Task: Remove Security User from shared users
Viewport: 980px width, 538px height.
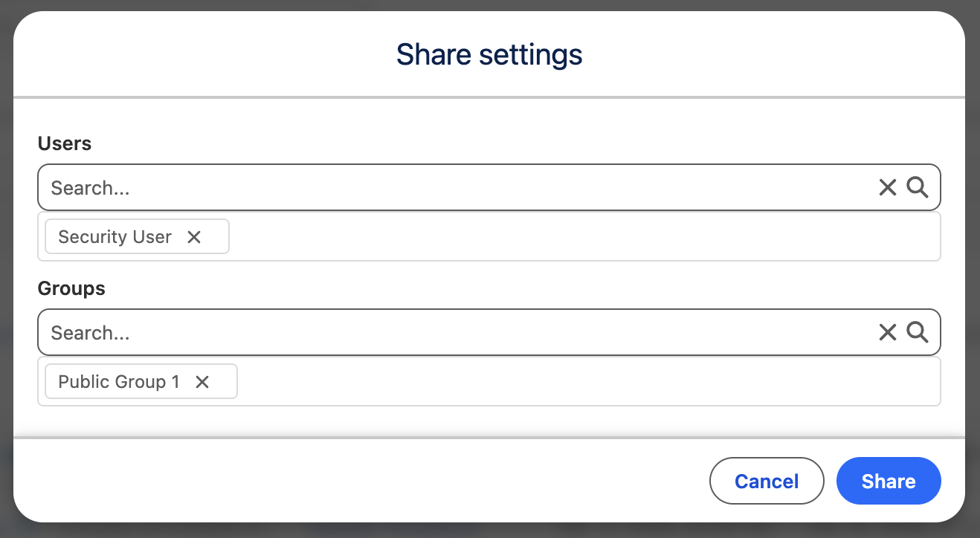Action: (x=194, y=237)
